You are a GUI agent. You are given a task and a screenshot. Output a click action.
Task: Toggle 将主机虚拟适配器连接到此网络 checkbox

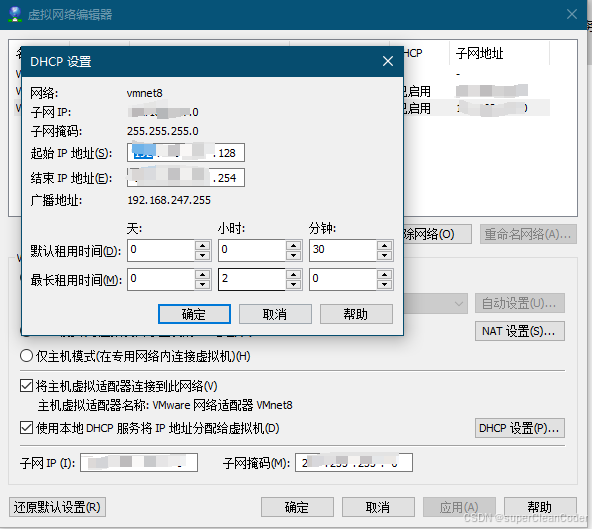click(x=26, y=386)
